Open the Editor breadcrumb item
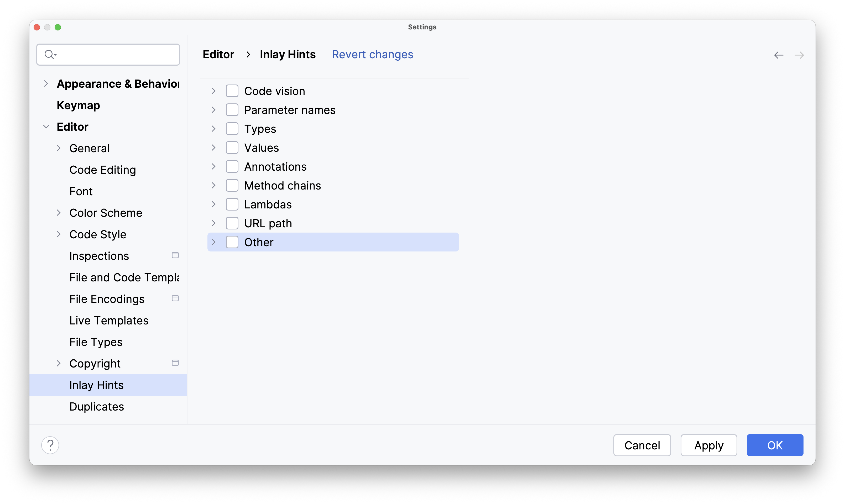 [218, 54]
